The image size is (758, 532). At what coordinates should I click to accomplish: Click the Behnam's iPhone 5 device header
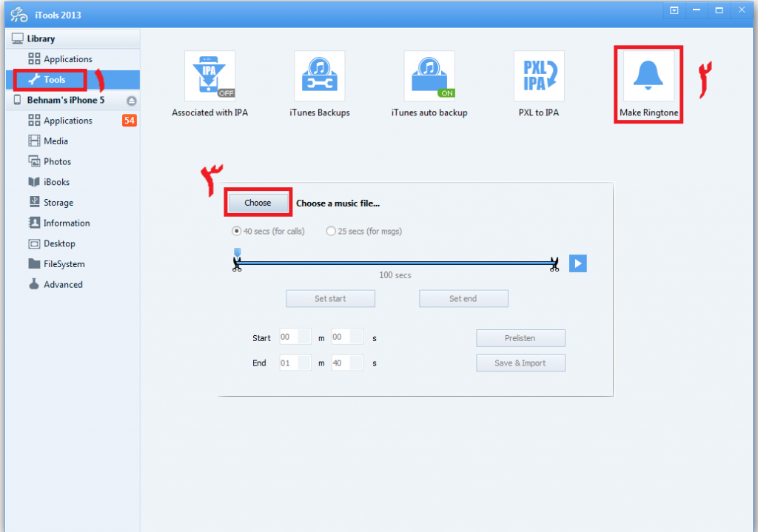(x=73, y=100)
